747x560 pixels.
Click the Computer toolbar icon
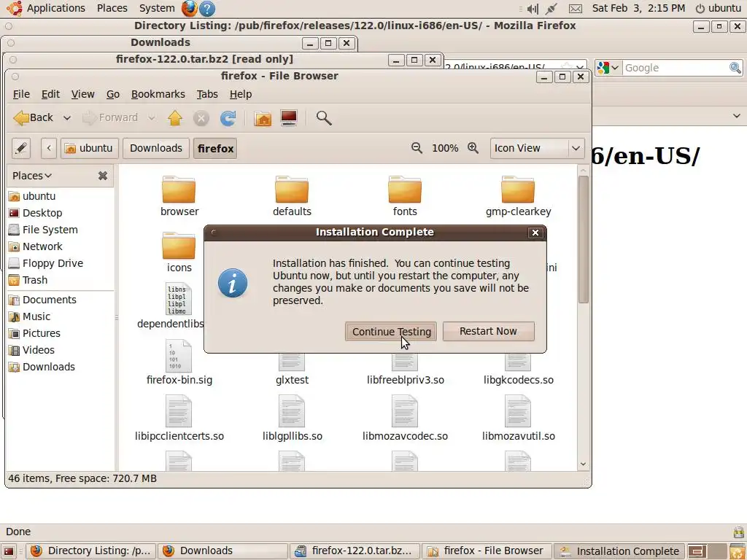[289, 118]
